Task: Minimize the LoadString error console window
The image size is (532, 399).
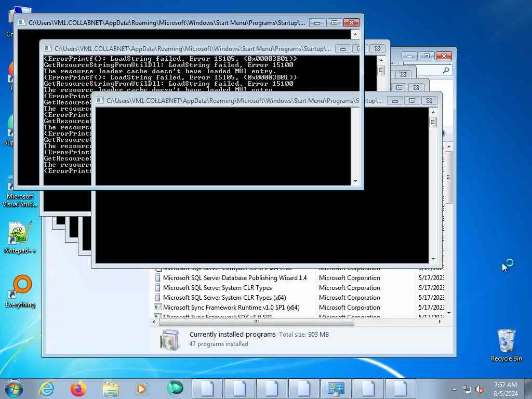Action: [343, 48]
